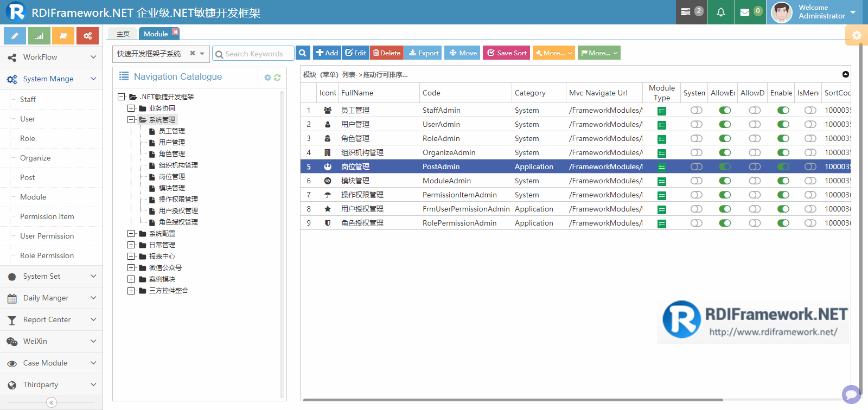The image size is (868, 410).
Task: Click the RDIFramework R logo in header
Action: click(x=16, y=11)
